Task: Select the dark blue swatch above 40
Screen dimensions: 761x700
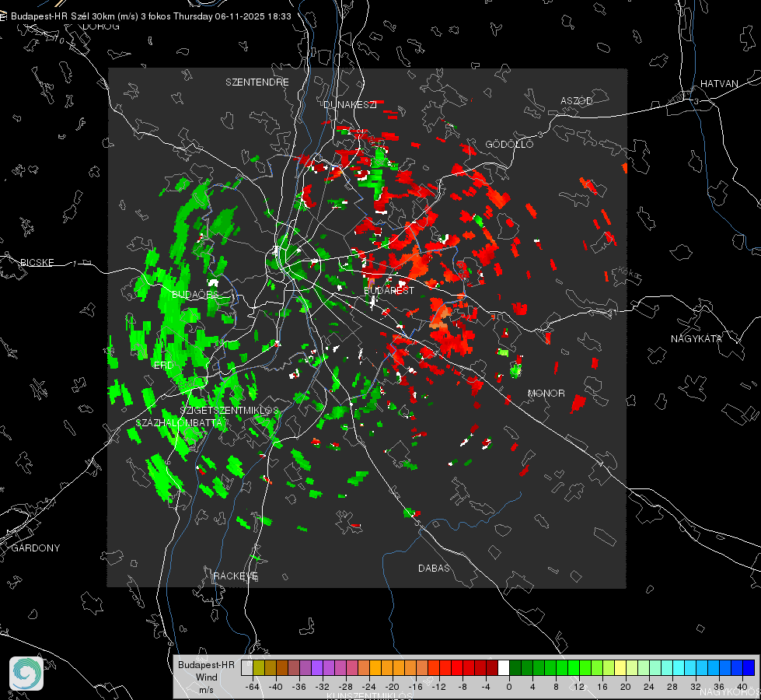Action: (749, 668)
